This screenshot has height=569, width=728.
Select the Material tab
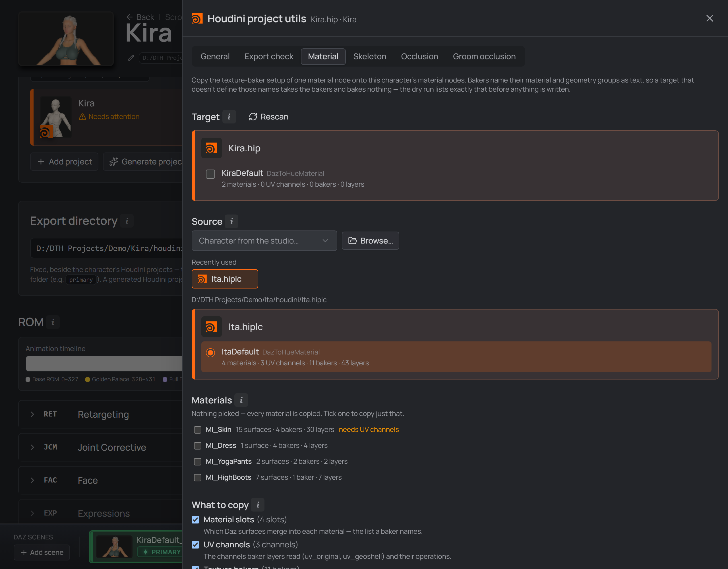323,56
